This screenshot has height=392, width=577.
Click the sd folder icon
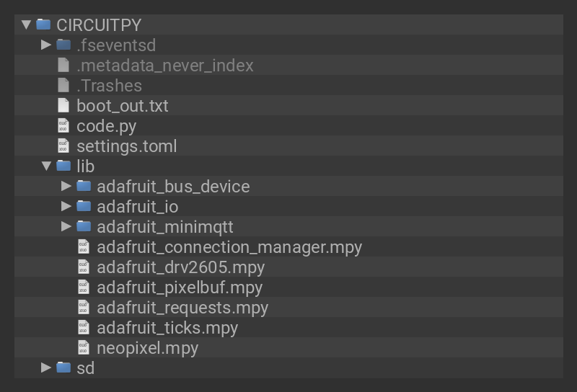pos(63,367)
